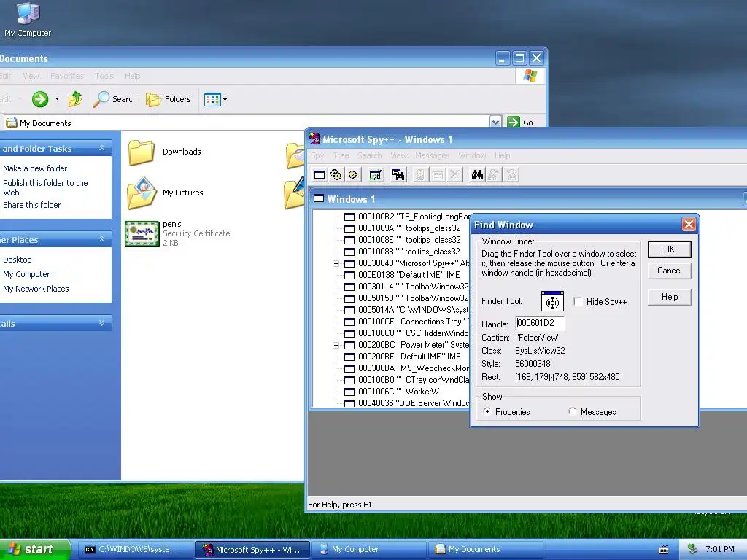Select the My Computer desktop icon
Image resolution: width=747 pixels, height=560 pixels.
point(28,13)
